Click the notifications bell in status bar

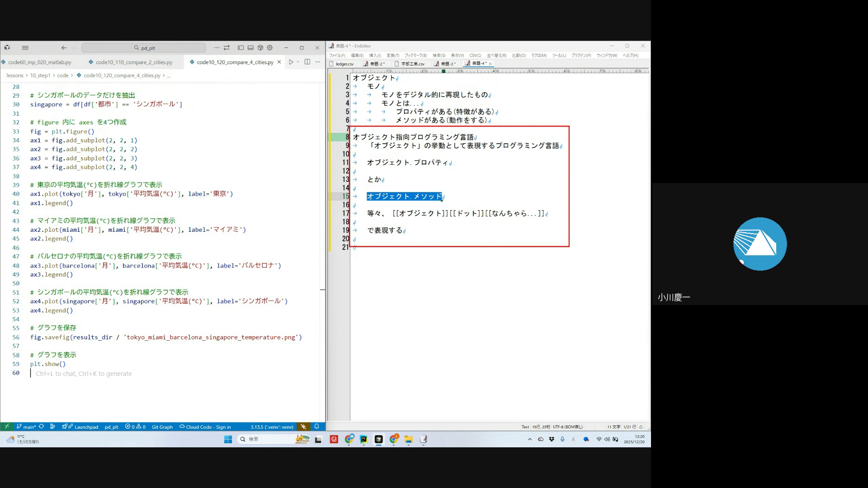coord(317,427)
